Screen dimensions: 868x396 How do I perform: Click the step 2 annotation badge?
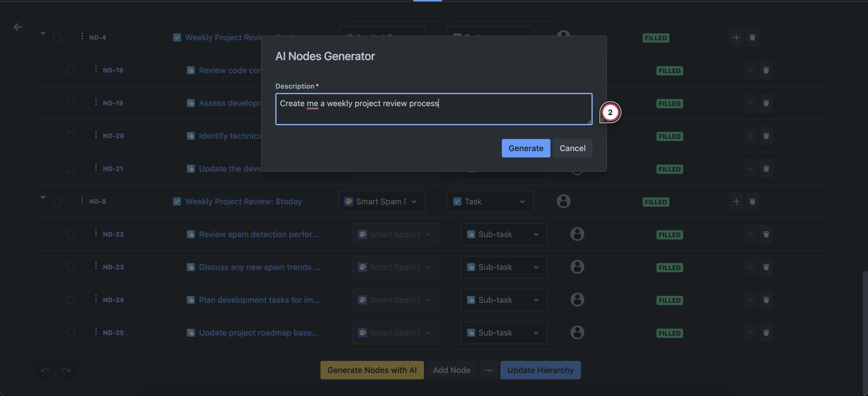coord(610,112)
